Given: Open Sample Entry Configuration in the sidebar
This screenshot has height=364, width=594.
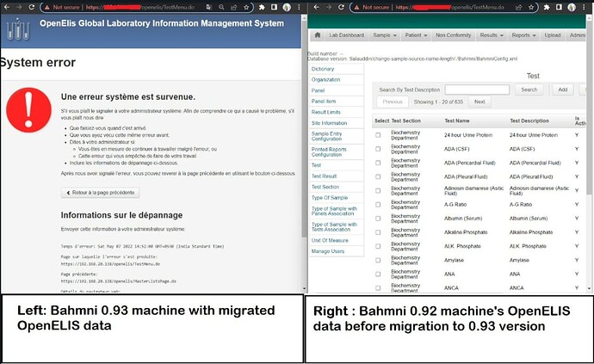Looking at the screenshot, I should 326,136.
